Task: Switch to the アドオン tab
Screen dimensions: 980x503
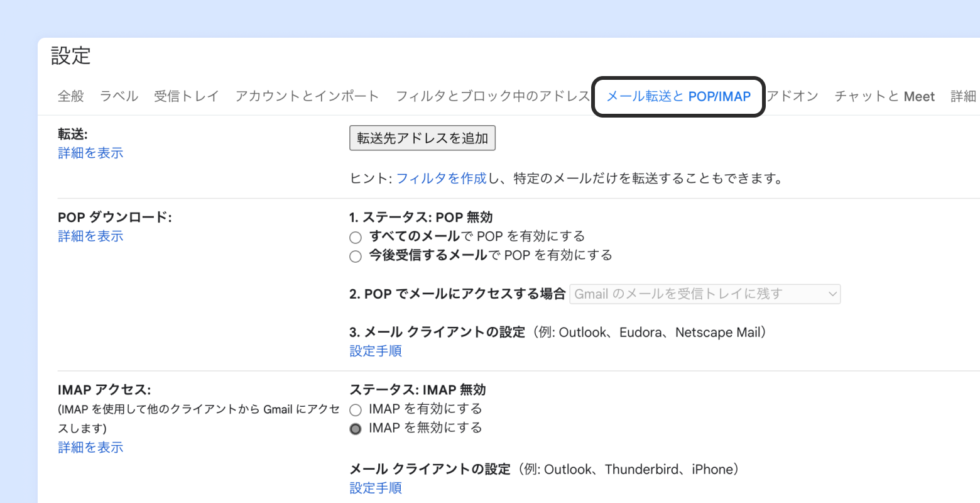Action: coord(793,96)
